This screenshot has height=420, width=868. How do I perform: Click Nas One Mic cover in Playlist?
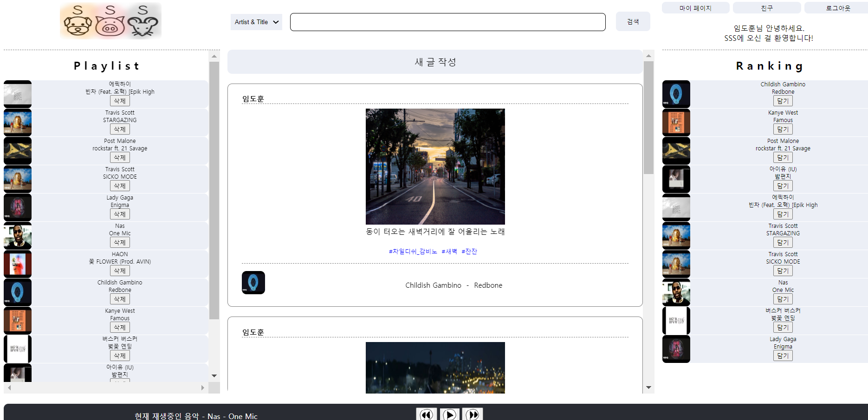click(18, 236)
